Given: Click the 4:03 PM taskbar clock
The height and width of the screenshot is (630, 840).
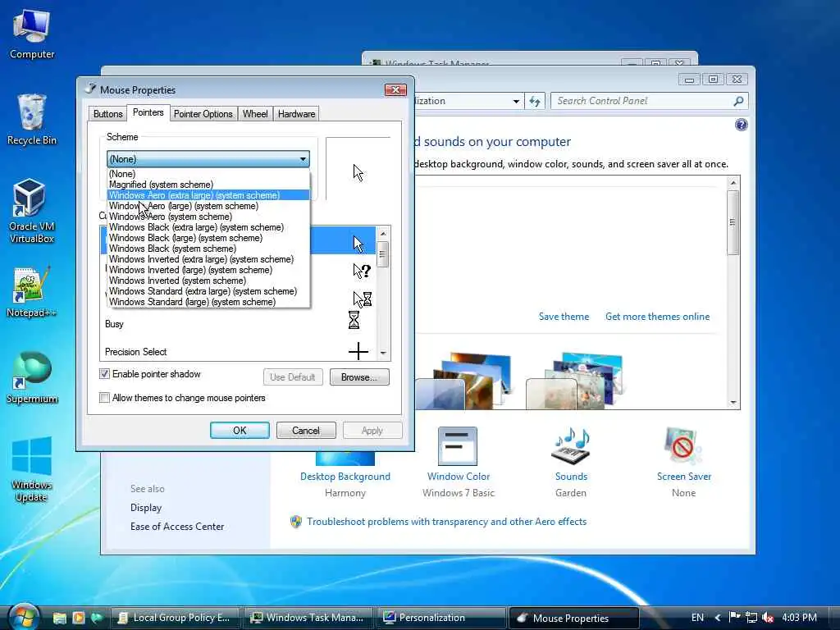Looking at the screenshot, I should [799, 618].
